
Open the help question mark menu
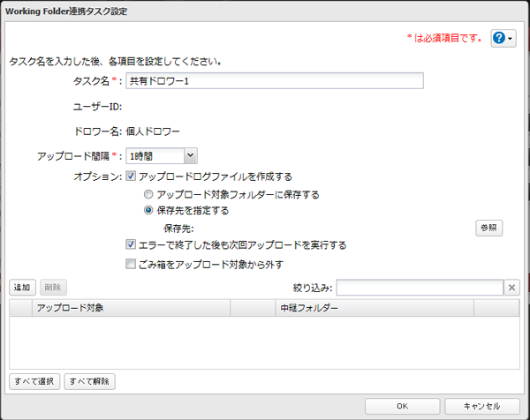click(503, 38)
